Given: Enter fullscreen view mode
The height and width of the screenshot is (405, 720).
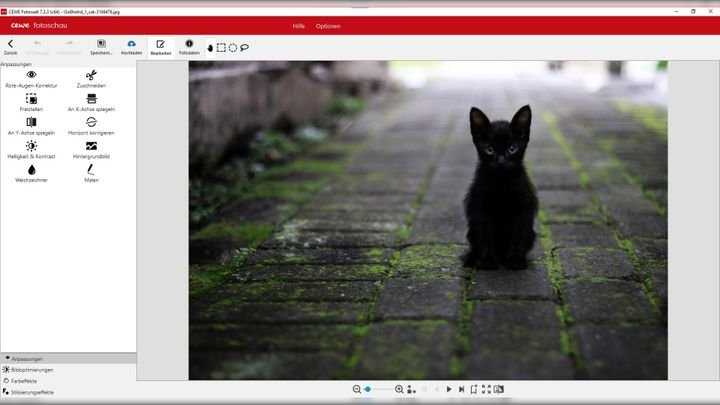Looking at the screenshot, I should click(x=486, y=389).
